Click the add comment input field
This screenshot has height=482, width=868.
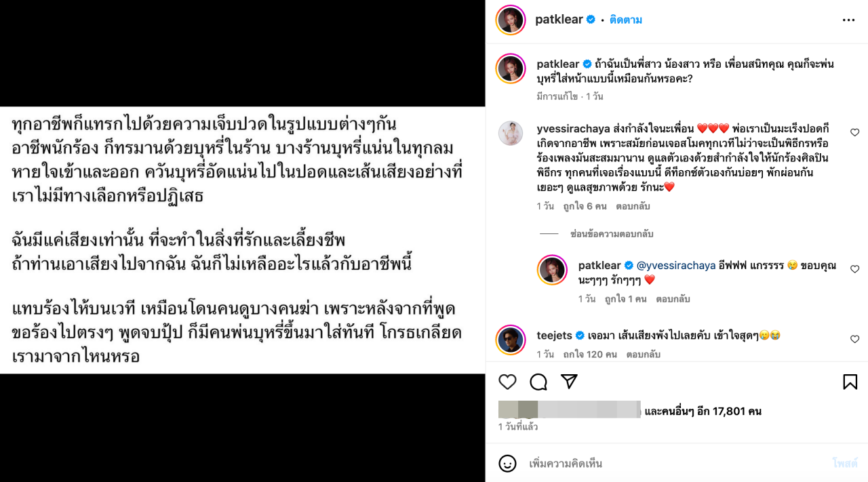point(671,464)
